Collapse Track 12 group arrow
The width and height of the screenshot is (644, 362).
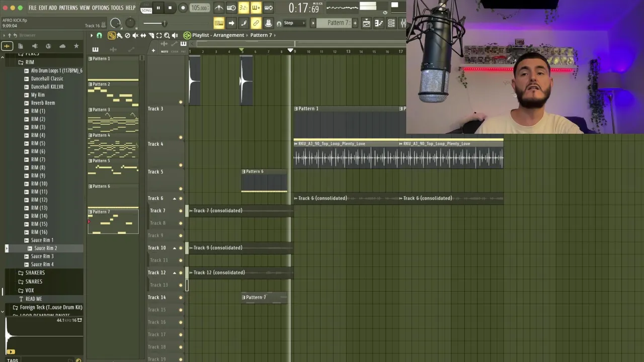coord(175,273)
